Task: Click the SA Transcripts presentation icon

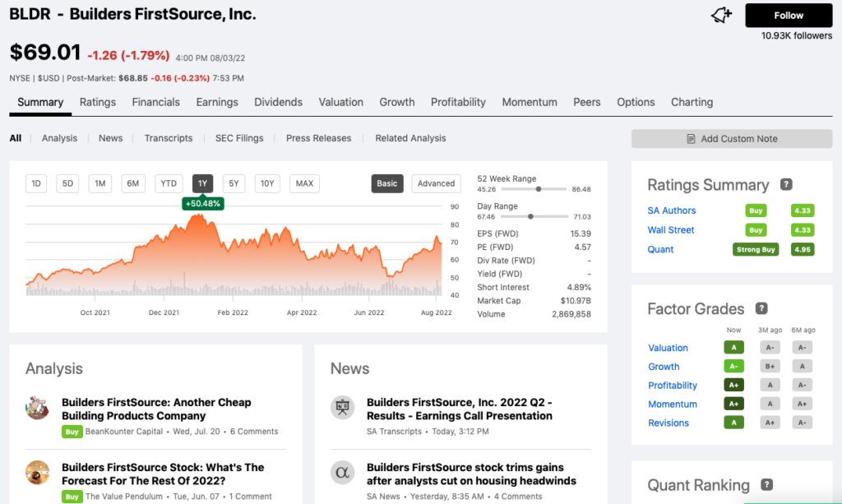Action: click(342, 408)
